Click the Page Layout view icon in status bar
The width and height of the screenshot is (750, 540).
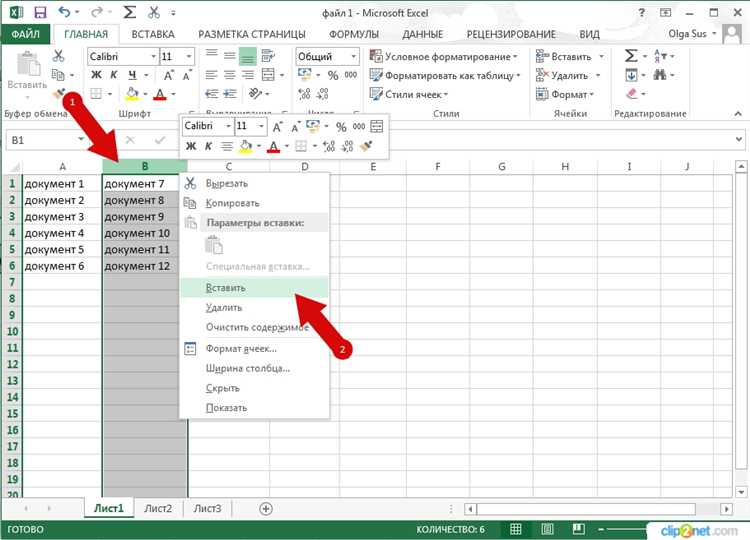click(x=547, y=529)
